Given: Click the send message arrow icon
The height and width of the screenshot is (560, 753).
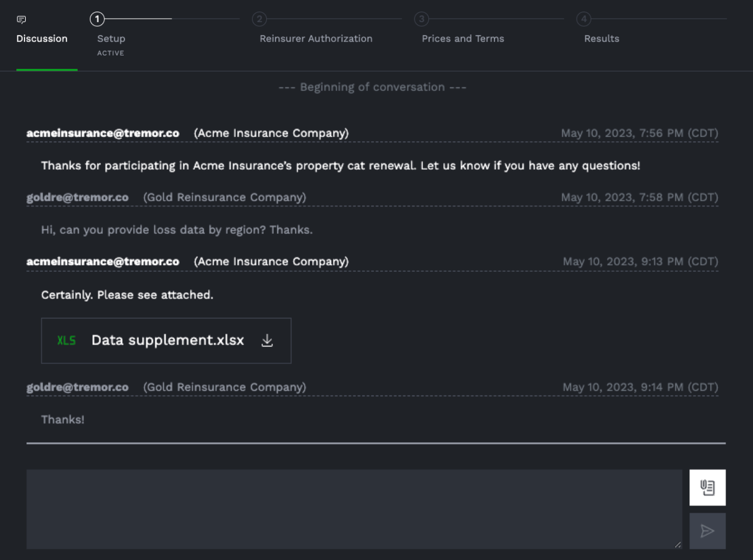Looking at the screenshot, I should pyautogui.click(x=707, y=531).
